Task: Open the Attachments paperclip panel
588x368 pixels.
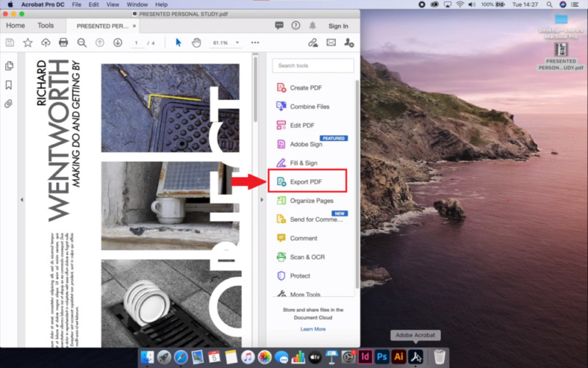Action: click(x=9, y=104)
